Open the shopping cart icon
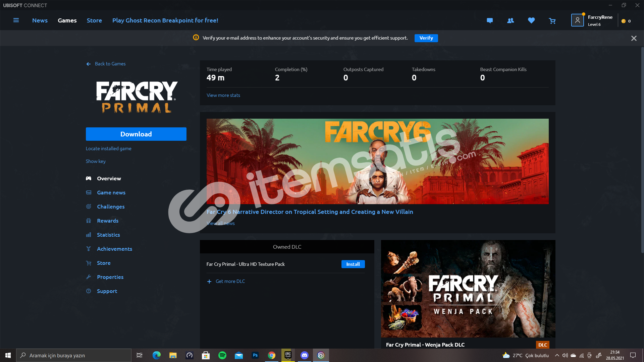The image size is (644, 362). point(552,21)
